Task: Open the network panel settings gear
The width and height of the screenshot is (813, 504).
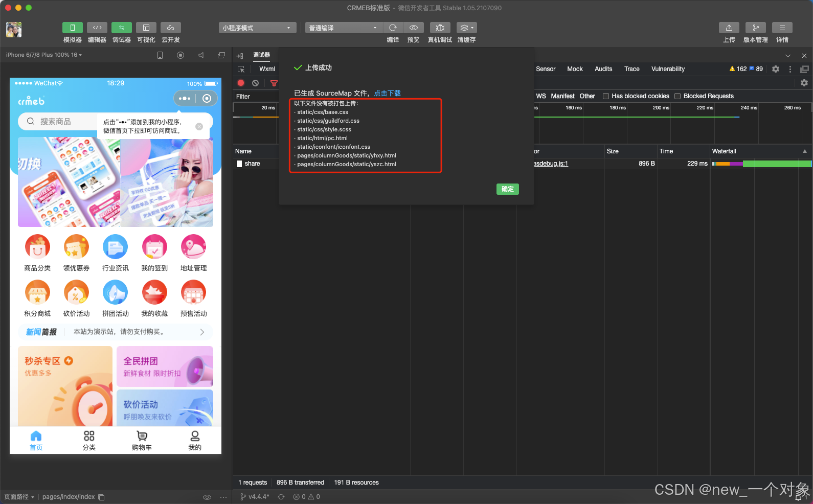Action: point(804,83)
